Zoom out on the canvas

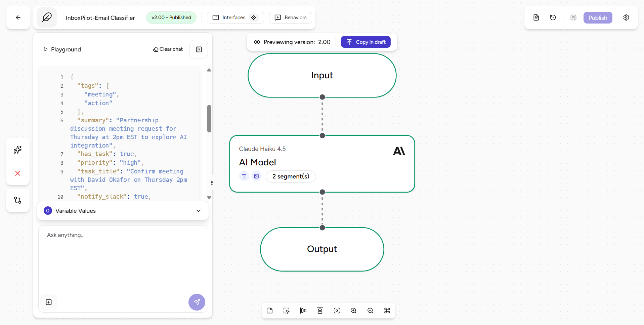(x=371, y=311)
